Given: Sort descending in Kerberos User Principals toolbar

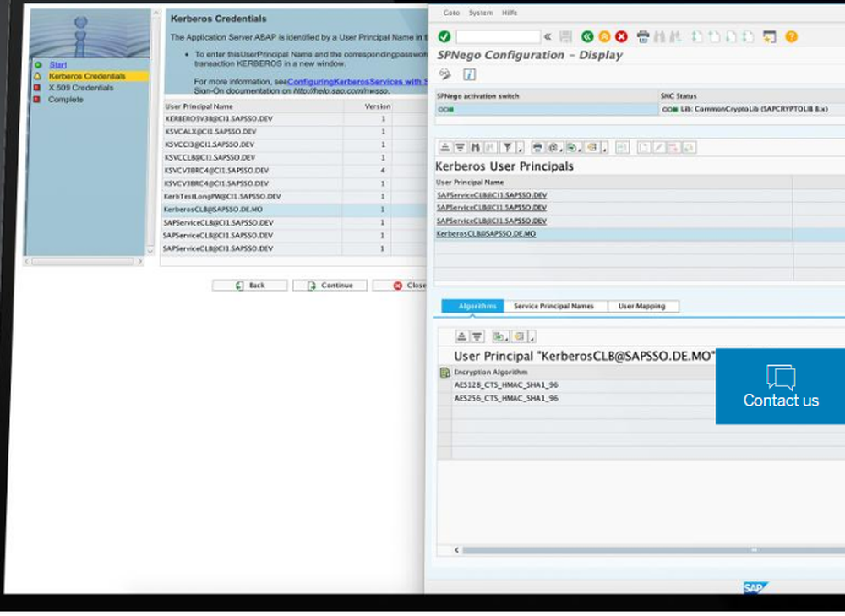Looking at the screenshot, I should click(x=460, y=147).
